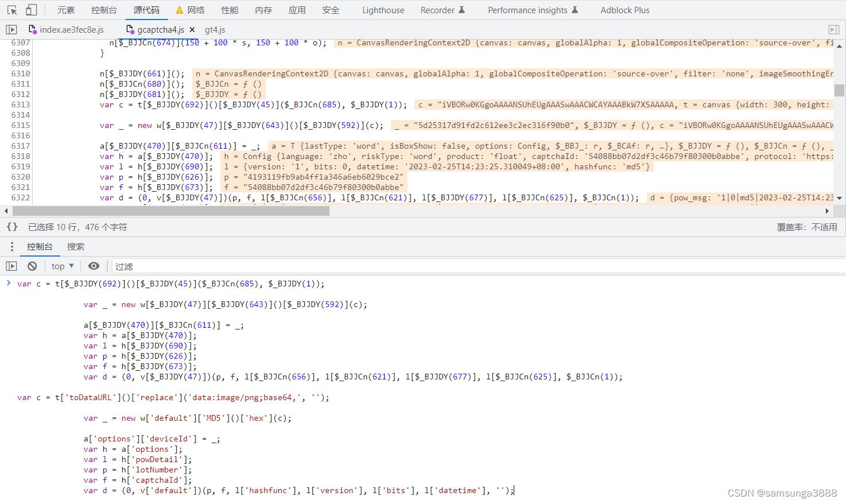
Task: Open the 应用 panel tab
Action: pos(297,10)
